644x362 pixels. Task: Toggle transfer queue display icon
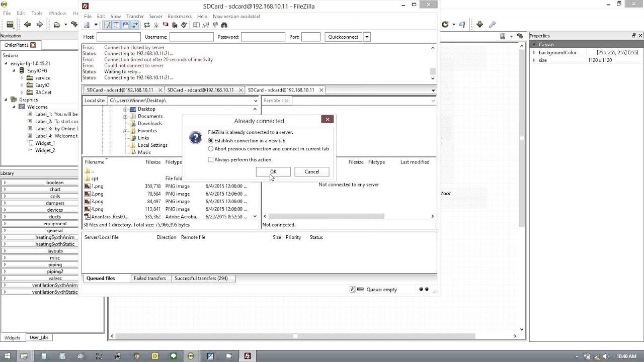(135, 25)
